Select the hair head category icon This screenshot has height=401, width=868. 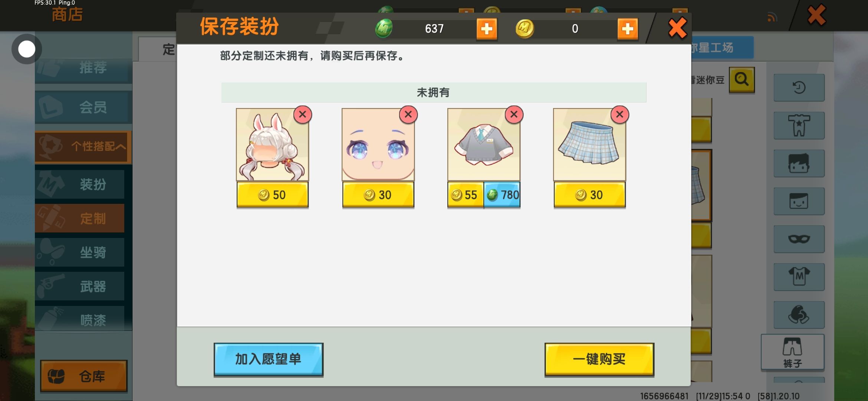[x=799, y=163]
